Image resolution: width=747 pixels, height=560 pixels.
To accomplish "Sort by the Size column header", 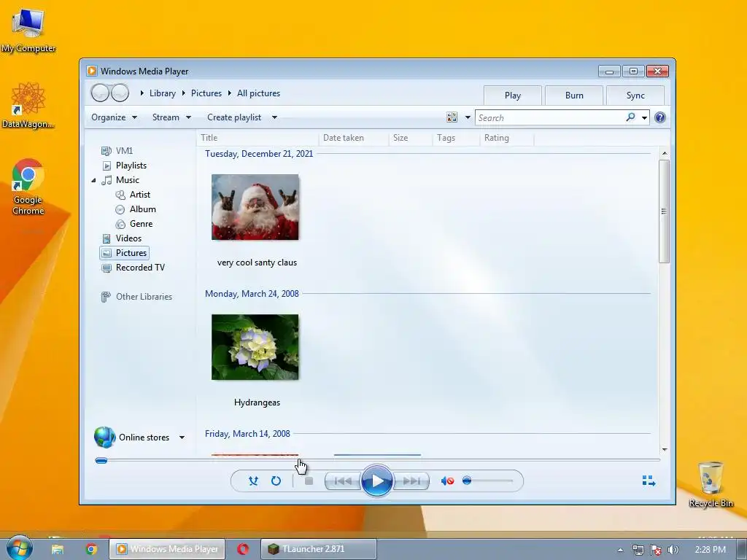I will tap(411, 138).
